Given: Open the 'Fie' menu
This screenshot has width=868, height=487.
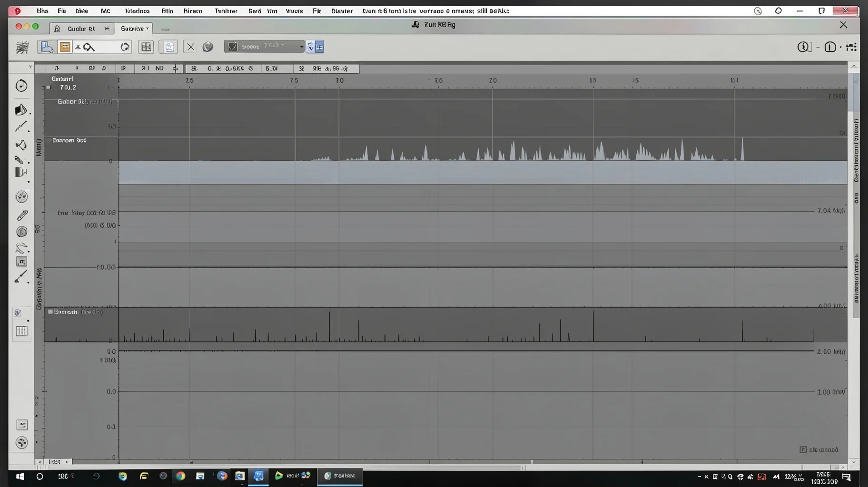Looking at the screenshot, I should click(x=62, y=10).
